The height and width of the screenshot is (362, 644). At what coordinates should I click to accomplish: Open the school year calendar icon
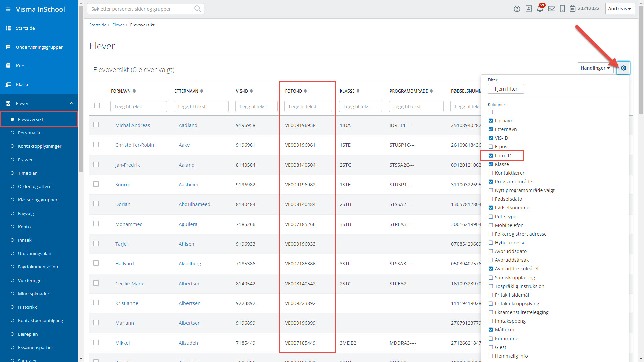(573, 9)
